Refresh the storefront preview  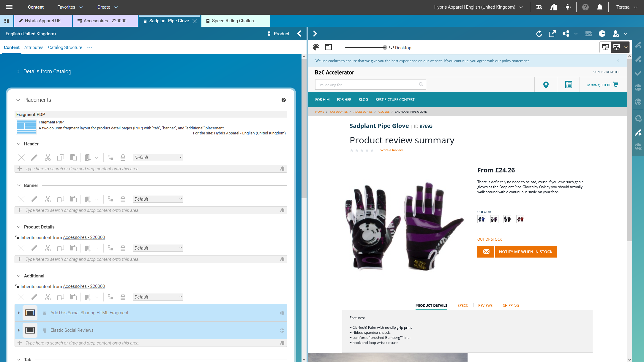coord(539,34)
